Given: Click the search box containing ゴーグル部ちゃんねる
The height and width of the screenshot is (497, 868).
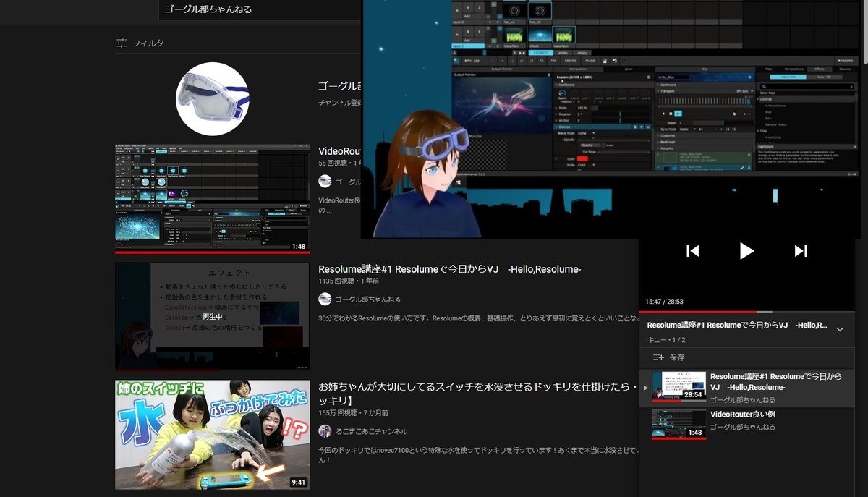Looking at the screenshot, I should click(x=260, y=9).
